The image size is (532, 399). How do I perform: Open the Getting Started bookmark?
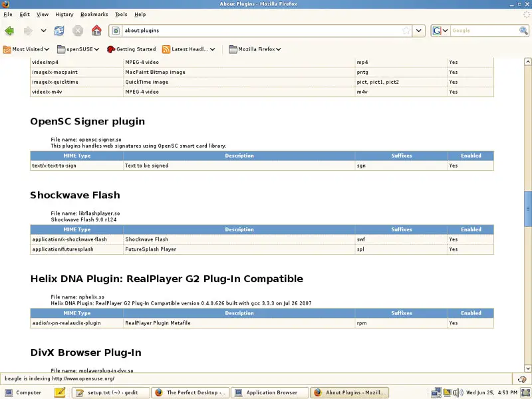tap(131, 49)
